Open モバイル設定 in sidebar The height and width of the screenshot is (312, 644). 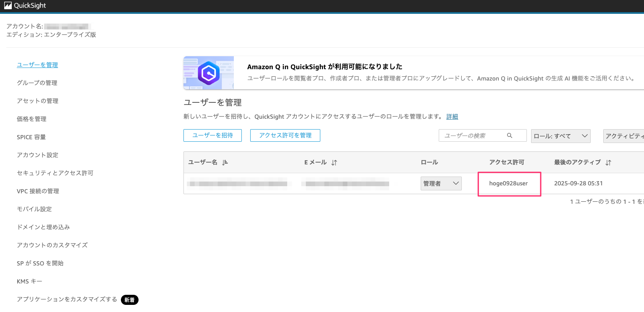click(34, 209)
